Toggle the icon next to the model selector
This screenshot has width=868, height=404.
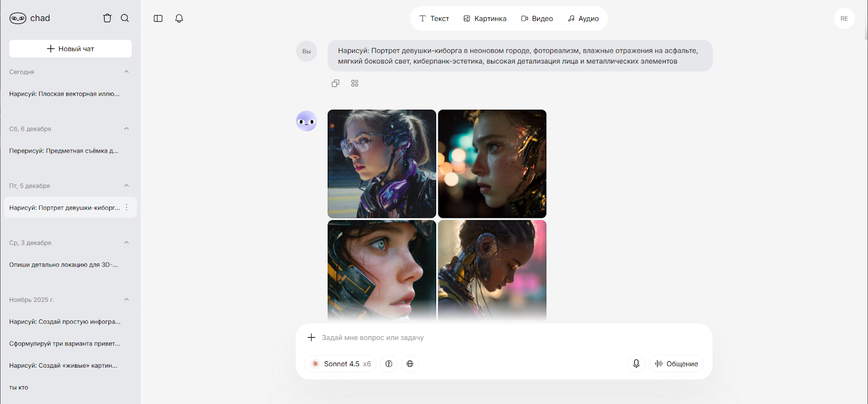(389, 364)
